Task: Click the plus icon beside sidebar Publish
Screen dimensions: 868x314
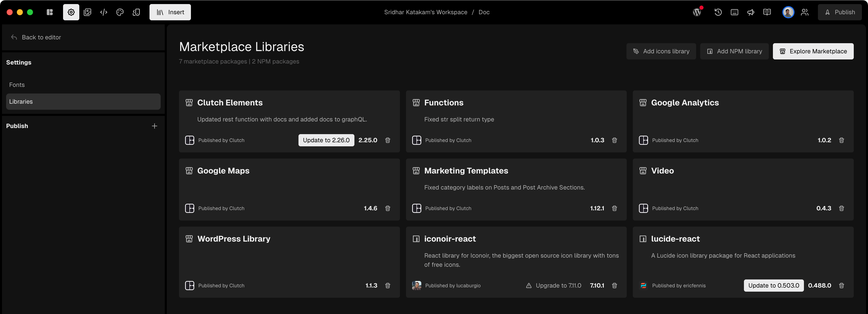Action: pos(154,126)
